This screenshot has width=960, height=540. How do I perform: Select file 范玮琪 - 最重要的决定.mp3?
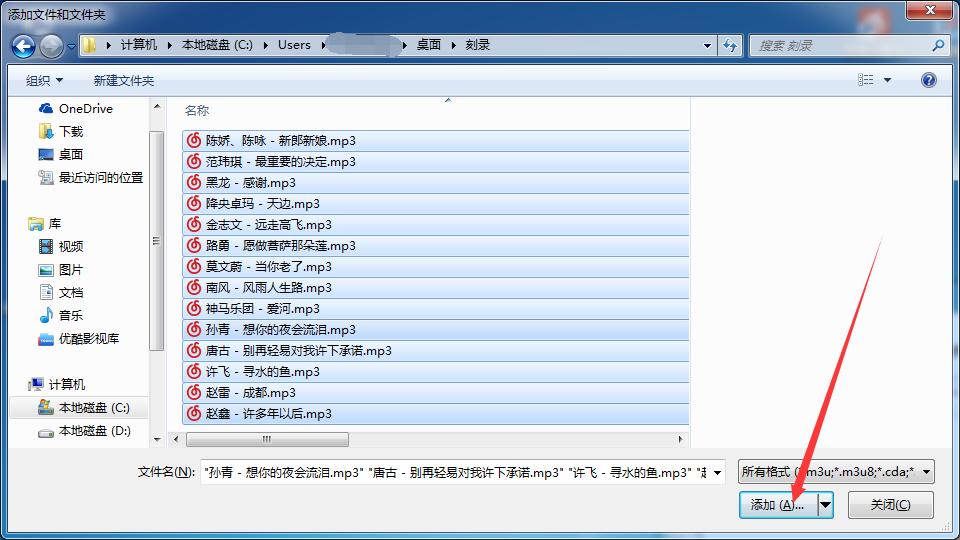(435, 162)
